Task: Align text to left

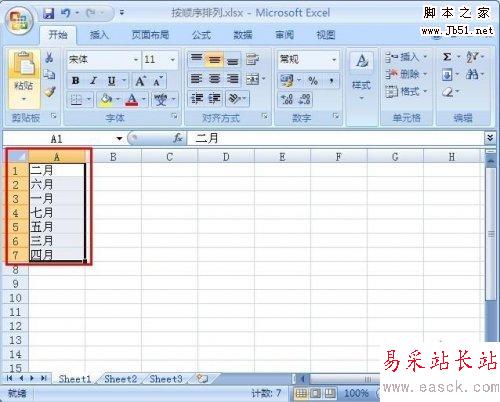Action: click(x=196, y=79)
